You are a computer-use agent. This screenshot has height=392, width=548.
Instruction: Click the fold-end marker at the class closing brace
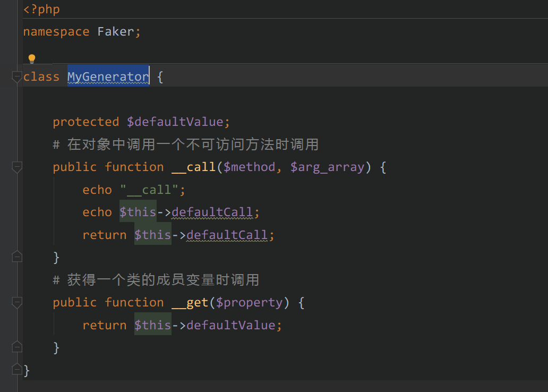point(16,369)
